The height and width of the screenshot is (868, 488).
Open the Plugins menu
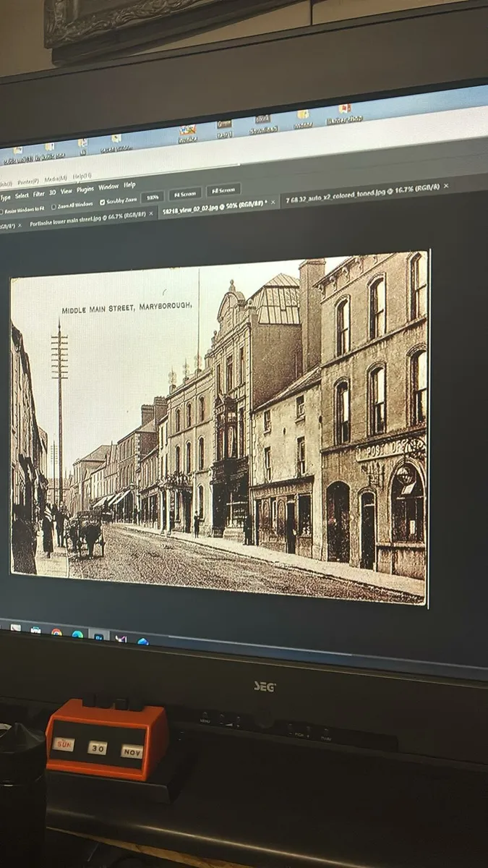pyautogui.click(x=85, y=189)
